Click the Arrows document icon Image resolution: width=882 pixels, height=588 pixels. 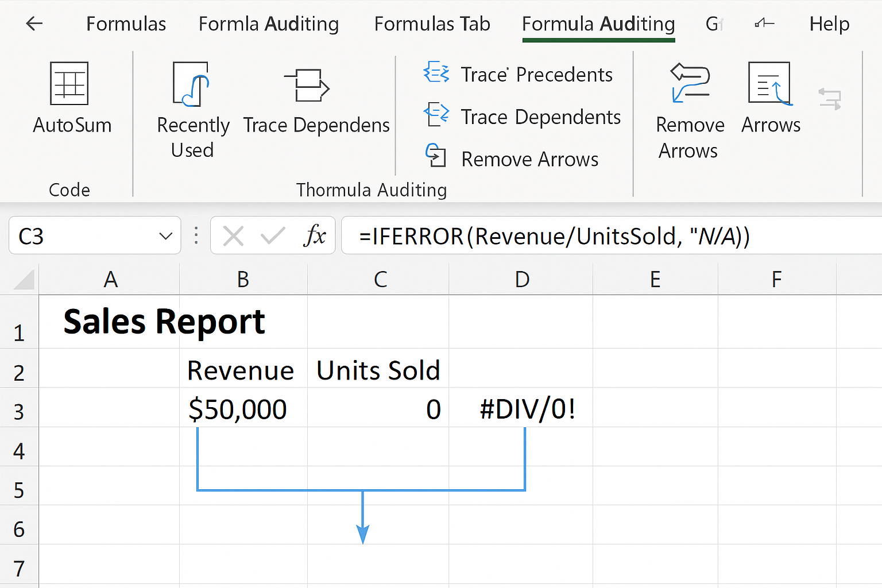point(770,84)
